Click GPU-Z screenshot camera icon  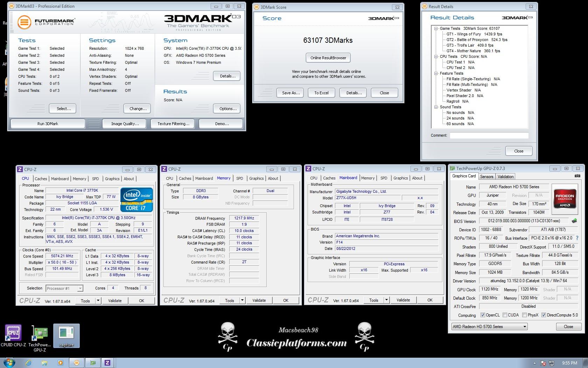point(577,176)
